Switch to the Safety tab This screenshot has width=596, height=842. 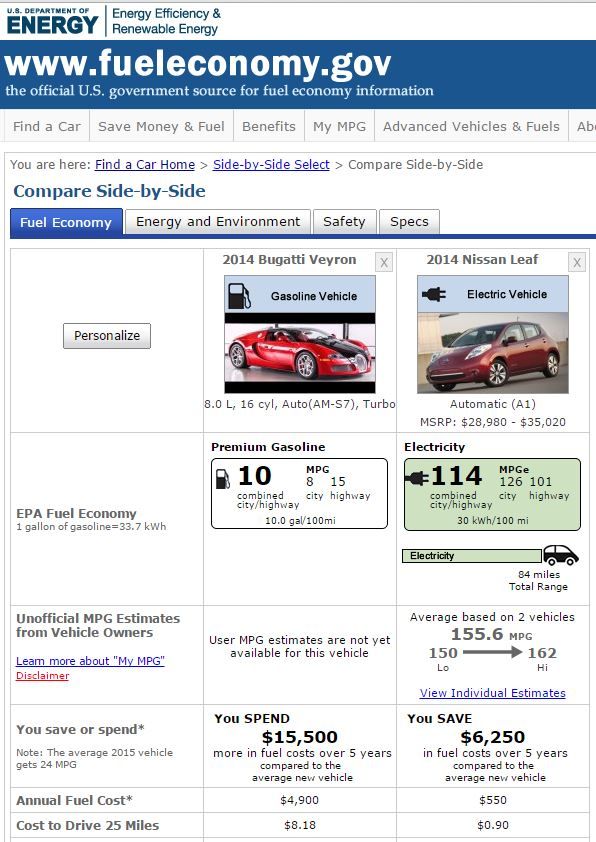click(x=344, y=222)
